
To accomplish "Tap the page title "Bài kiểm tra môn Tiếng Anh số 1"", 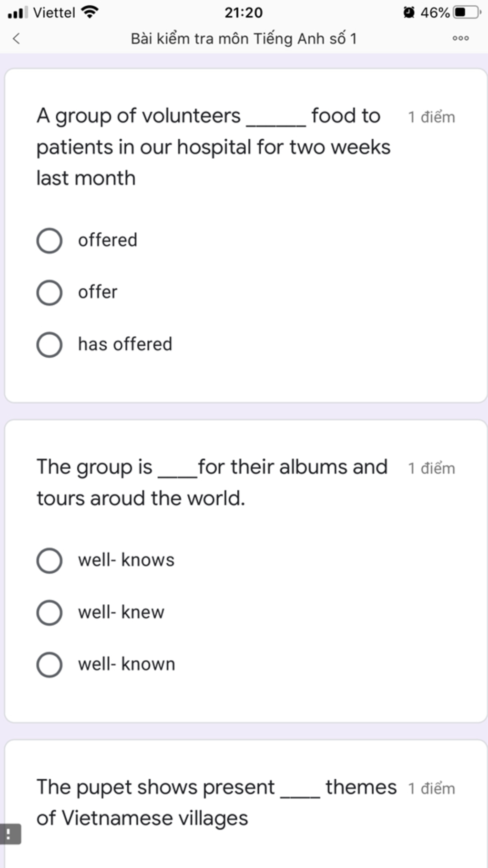I will pyautogui.click(x=244, y=39).
